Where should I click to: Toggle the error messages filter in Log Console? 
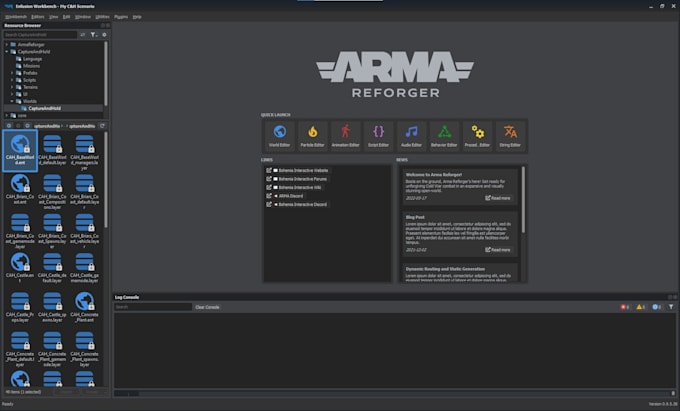pos(624,307)
